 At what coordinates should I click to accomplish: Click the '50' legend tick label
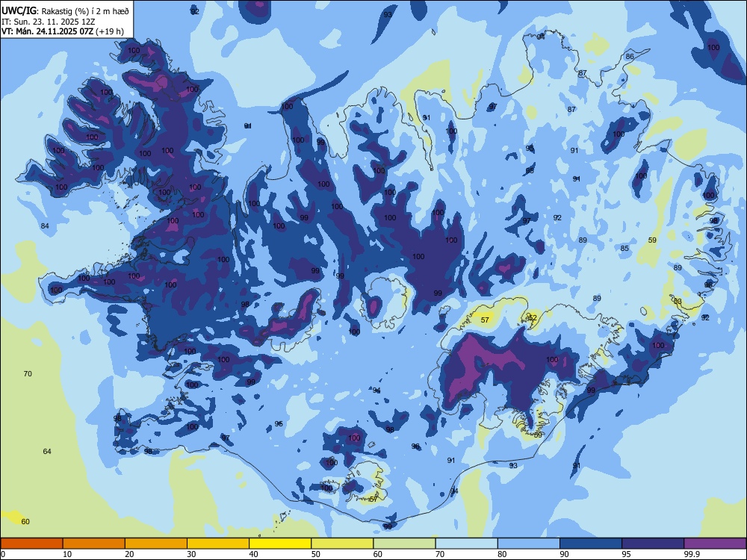316,554
